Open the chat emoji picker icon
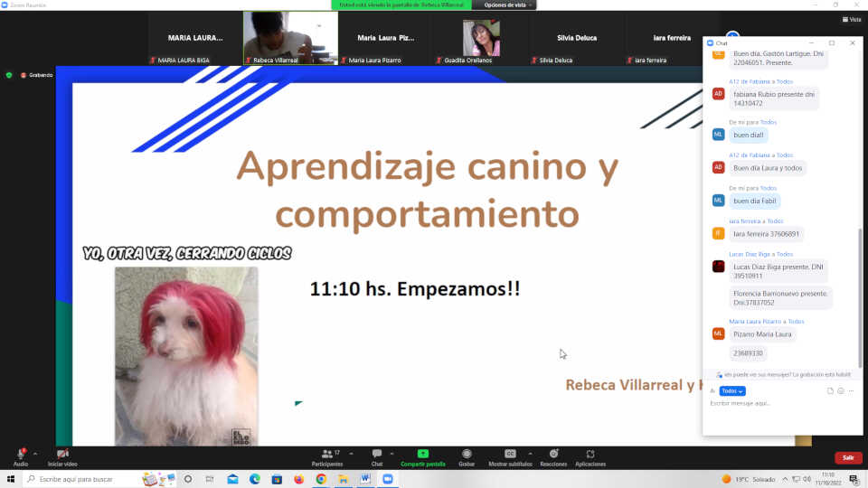Image resolution: width=868 pixels, height=488 pixels. (x=840, y=391)
